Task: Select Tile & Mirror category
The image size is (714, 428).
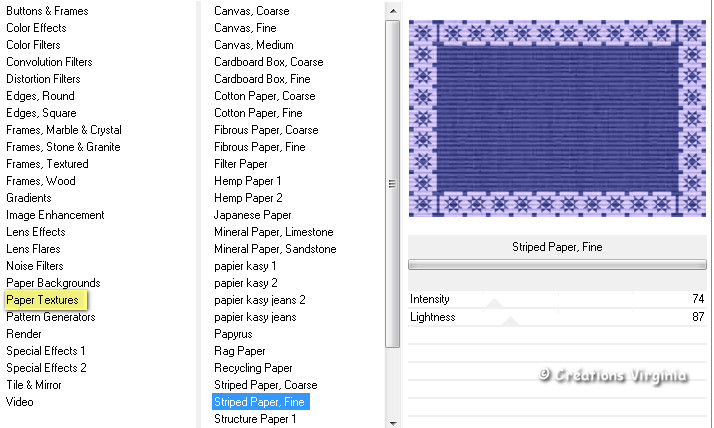Action: (34, 385)
